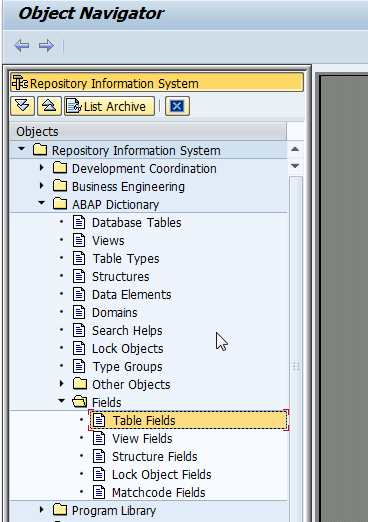Click the Development Coordination label

tap(144, 168)
